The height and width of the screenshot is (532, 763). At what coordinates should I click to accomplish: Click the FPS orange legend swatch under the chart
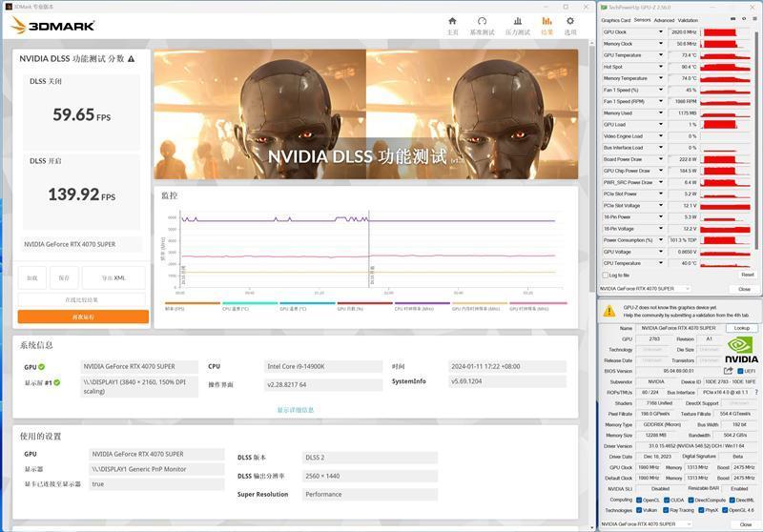click(192, 303)
